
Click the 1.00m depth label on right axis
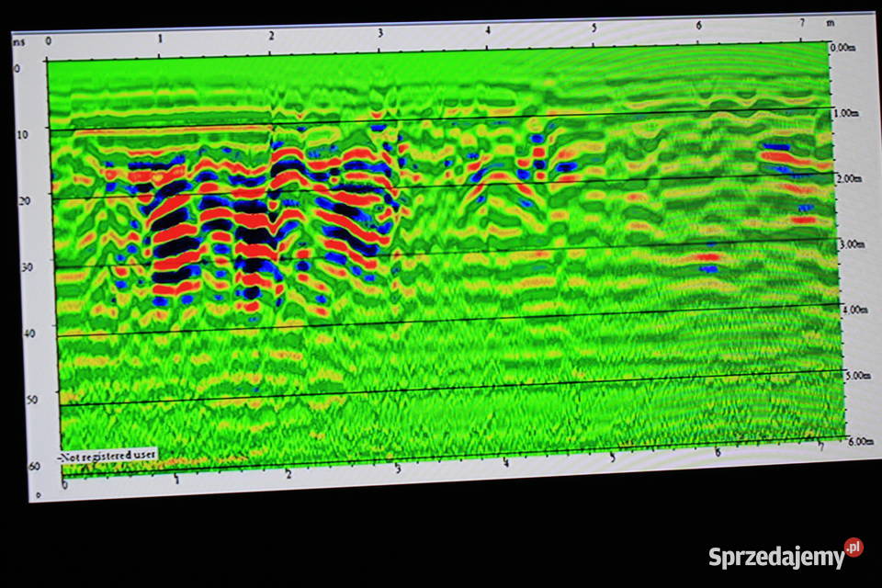point(844,113)
